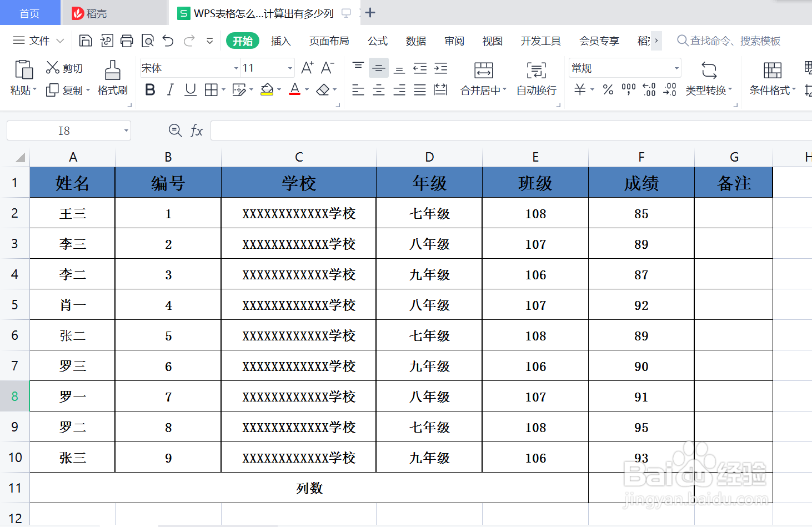Increase font size with A+ icon

click(307, 68)
